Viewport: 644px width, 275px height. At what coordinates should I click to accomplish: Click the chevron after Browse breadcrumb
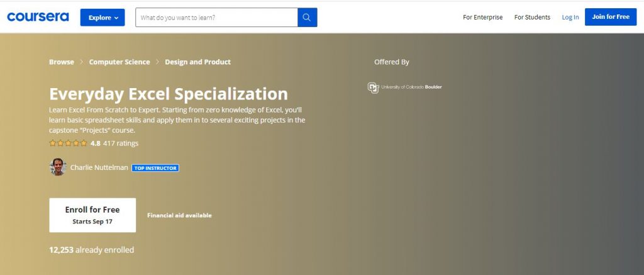click(81, 62)
